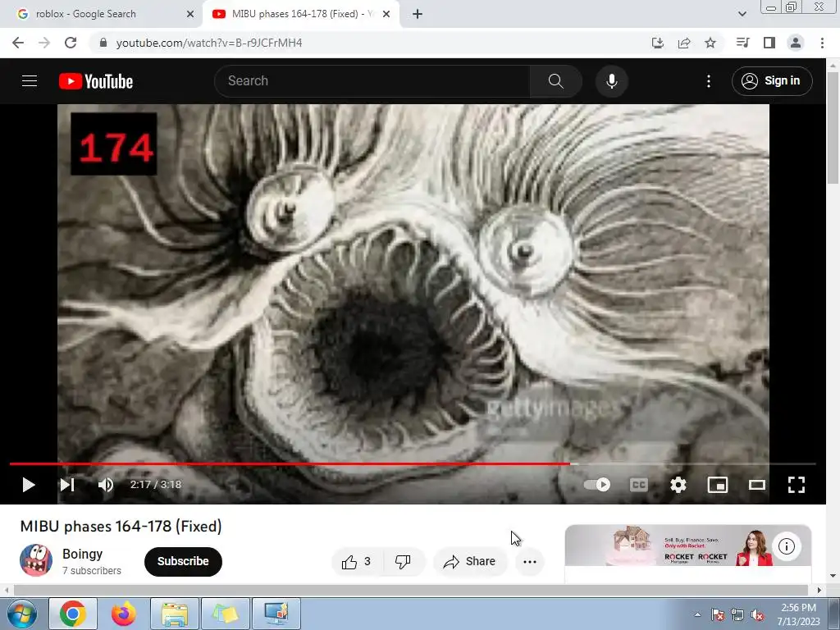
Task: Subscribe to the Boingy channel
Action: point(183,561)
